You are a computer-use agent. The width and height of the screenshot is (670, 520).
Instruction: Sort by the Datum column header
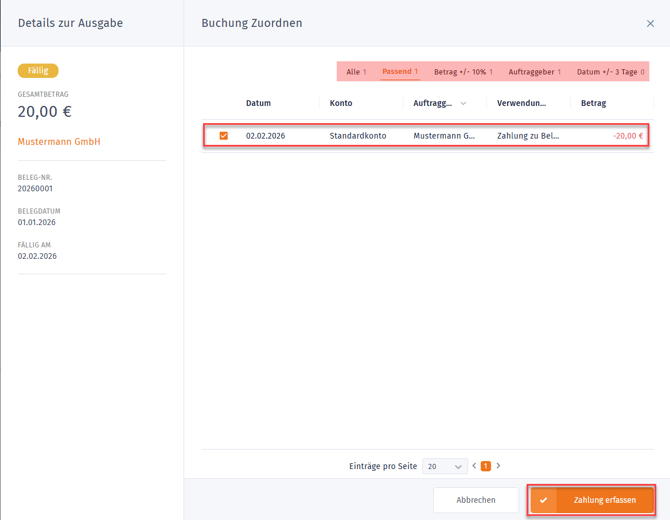pos(258,103)
